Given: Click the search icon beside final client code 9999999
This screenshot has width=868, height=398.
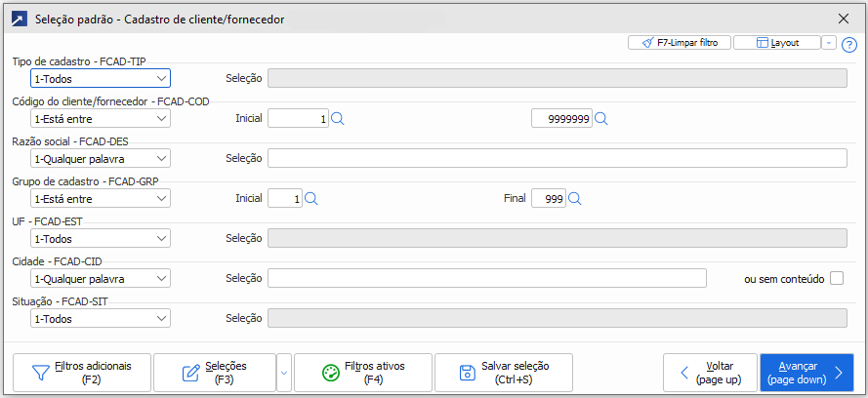Looking at the screenshot, I should coord(601,118).
